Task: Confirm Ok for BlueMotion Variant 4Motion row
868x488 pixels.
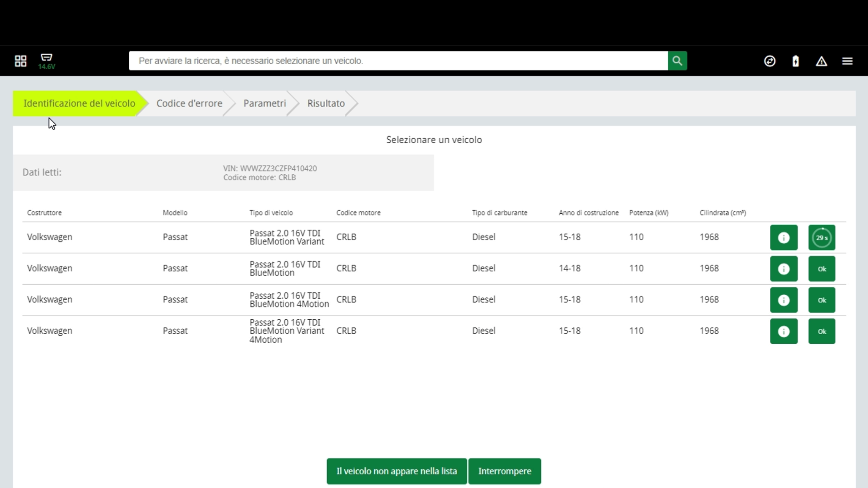Action: coord(822,331)
